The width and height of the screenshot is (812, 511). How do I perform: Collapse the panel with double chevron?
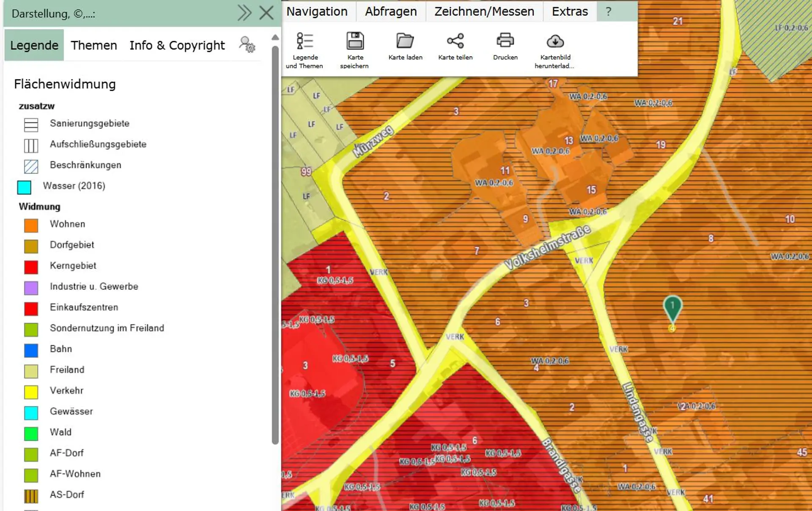click(244, 13)
